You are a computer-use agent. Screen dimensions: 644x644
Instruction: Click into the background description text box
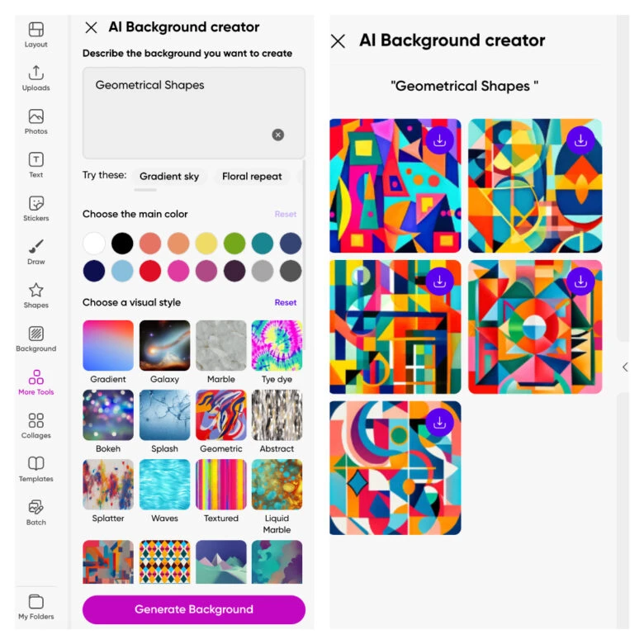point(194,113)
